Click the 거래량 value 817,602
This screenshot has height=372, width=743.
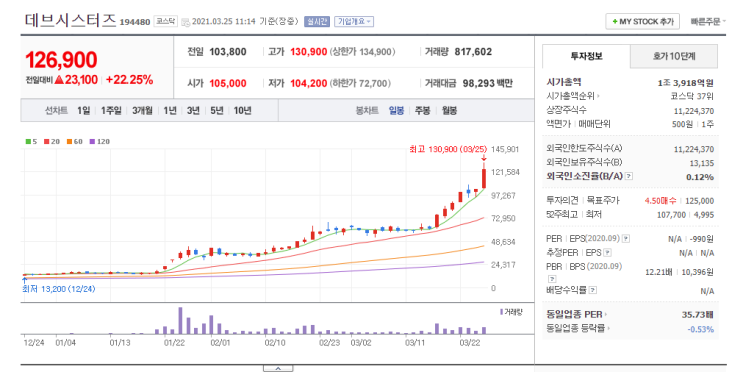[x=473, y=52]
